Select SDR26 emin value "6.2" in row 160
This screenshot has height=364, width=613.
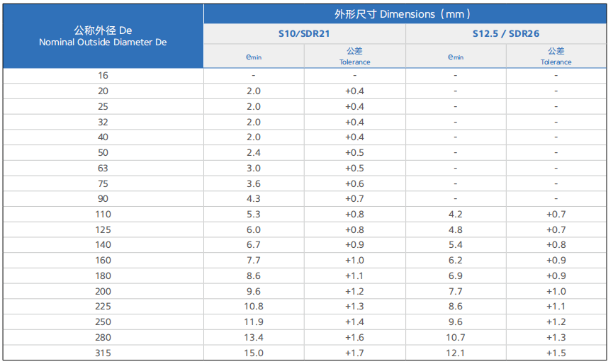click(x=456, y=261)
